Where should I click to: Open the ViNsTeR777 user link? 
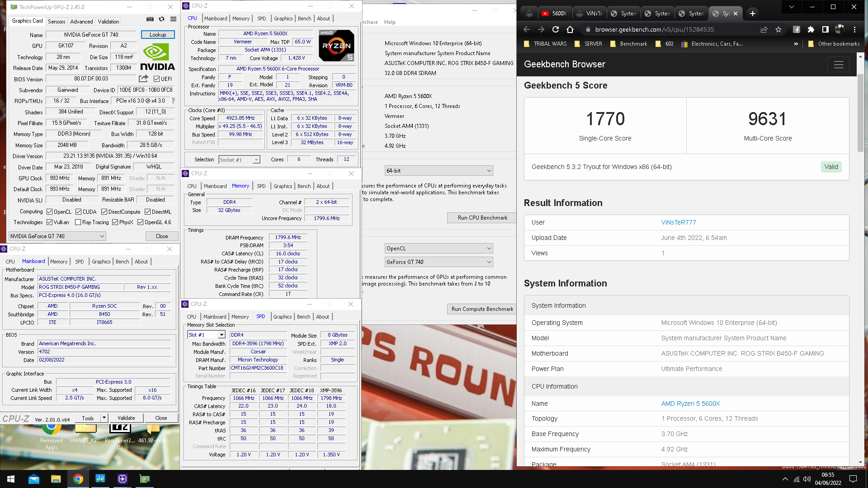[679, 222]
